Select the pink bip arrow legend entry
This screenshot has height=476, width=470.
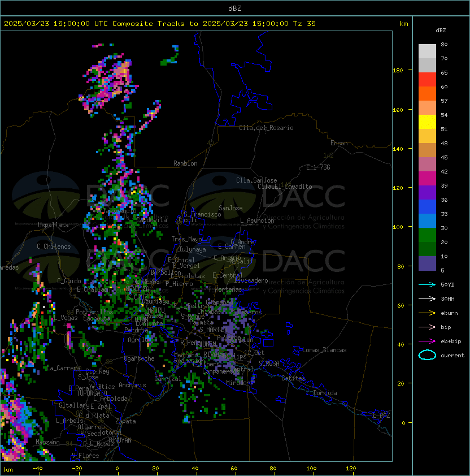point(427,327)
